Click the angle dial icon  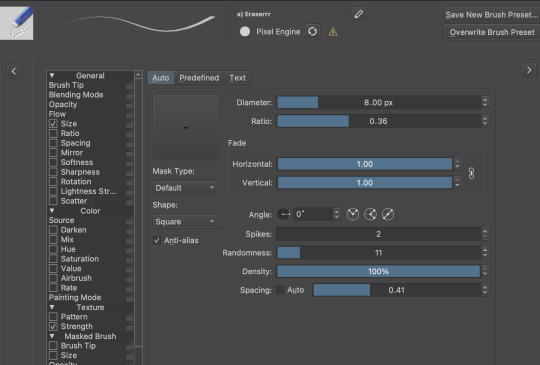click(x=283, y=215)
